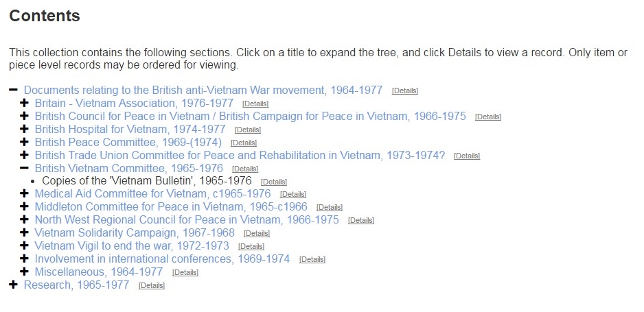Expand the Research, 1965-1977 section
Screen dimensions: 644x312
tap(13, 285)
